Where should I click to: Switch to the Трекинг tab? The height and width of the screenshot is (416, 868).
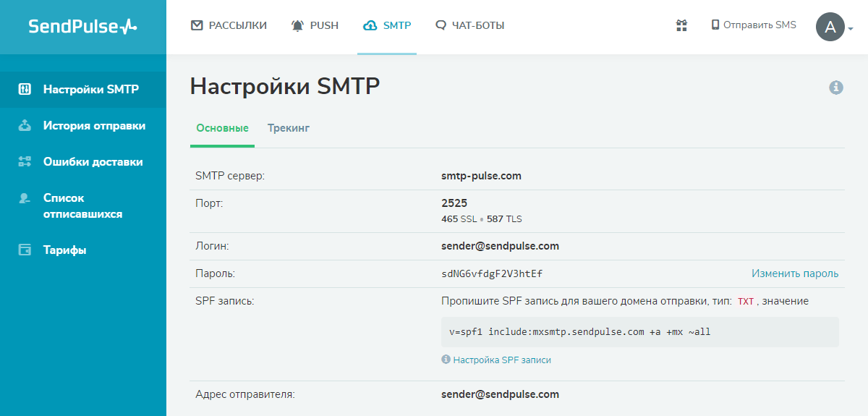(x=289, y=128)
